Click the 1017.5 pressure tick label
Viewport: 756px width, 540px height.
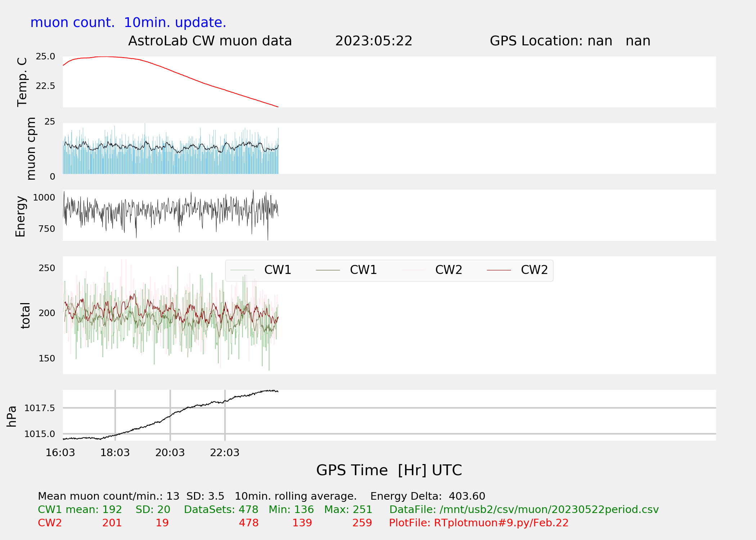40,408
